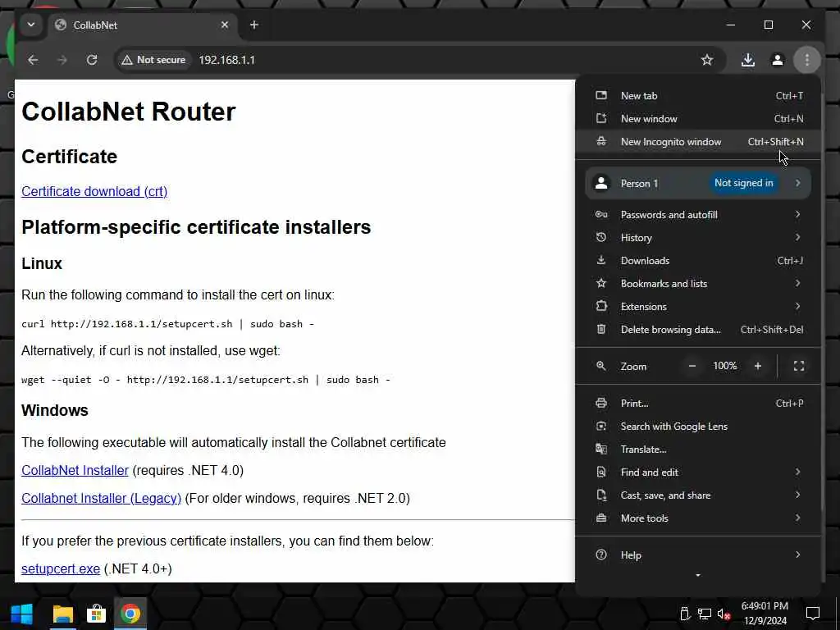Click the key icon for Passwords
Screen dimensions: 840x630
pyautogui.click(x=601, y=214)
